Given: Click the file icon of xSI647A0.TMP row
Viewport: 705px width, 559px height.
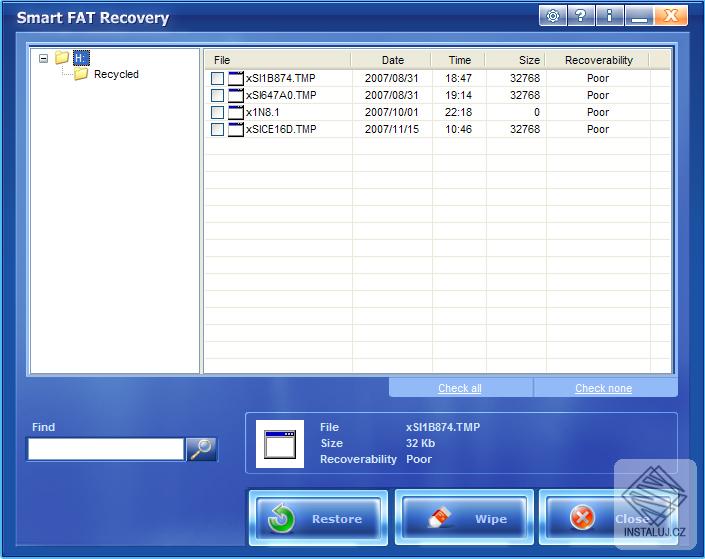Looking at the screenshot, I should (236, 95).
